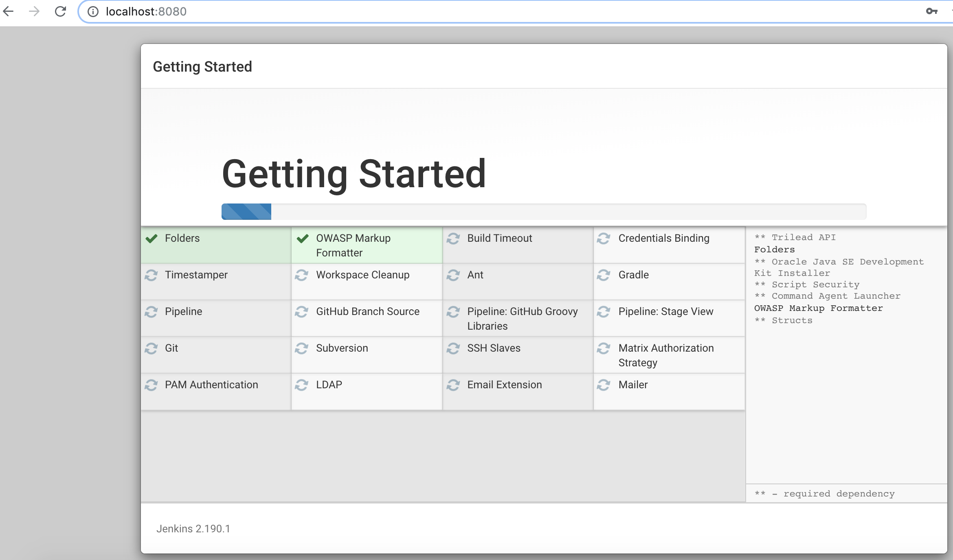Click the GitHub Branch Source plugin
Viewport: 953px width, 560px height.
coord(367,312)
